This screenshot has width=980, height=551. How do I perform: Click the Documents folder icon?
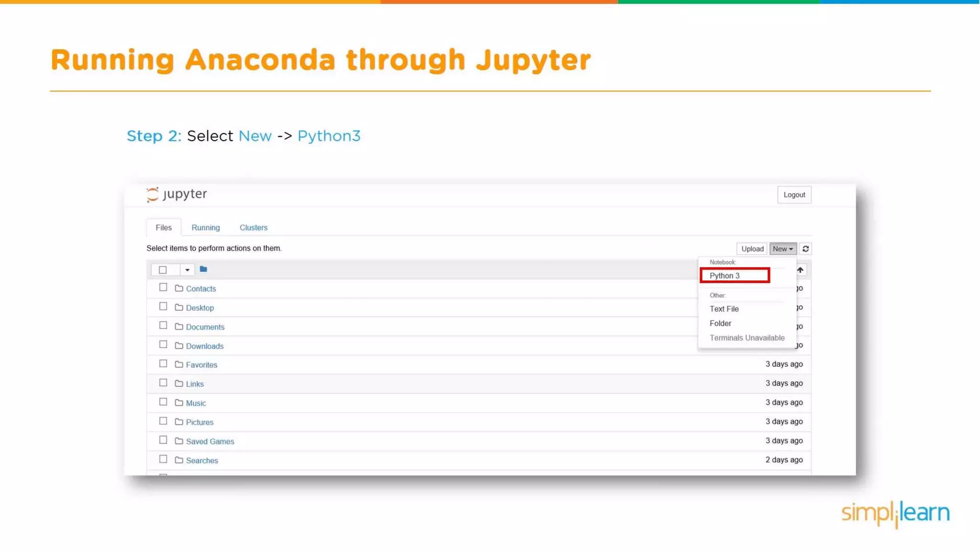pos(179,326)
